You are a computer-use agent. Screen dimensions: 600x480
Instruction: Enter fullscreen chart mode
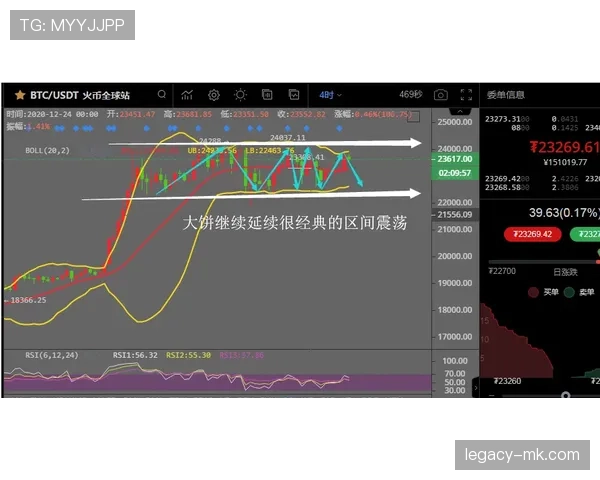pyautogui.click(x=466, y=95)
